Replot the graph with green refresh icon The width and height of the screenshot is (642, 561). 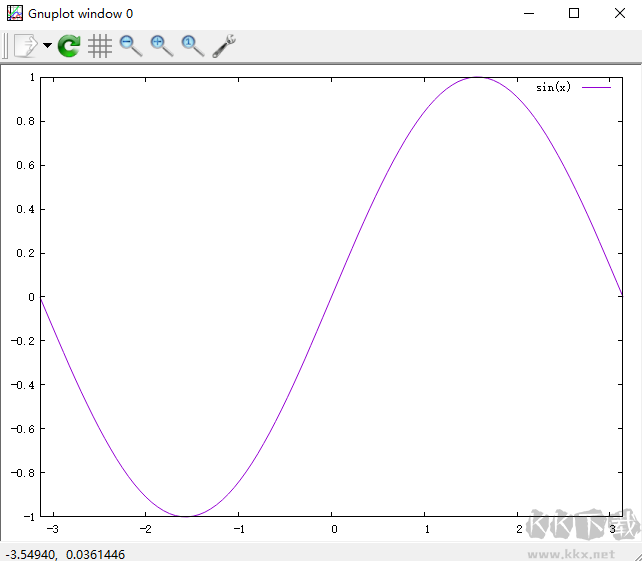coord(69,45)
